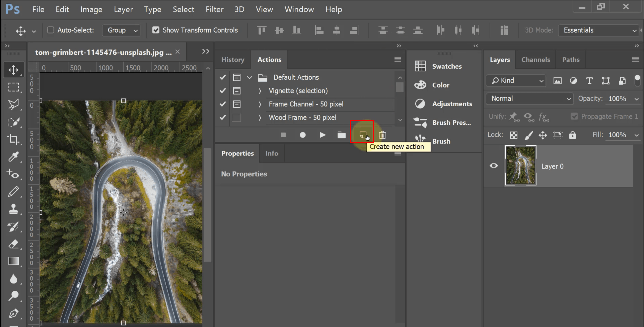Click the Begin recording circle button
644x327 pixels.
[303, 135]
